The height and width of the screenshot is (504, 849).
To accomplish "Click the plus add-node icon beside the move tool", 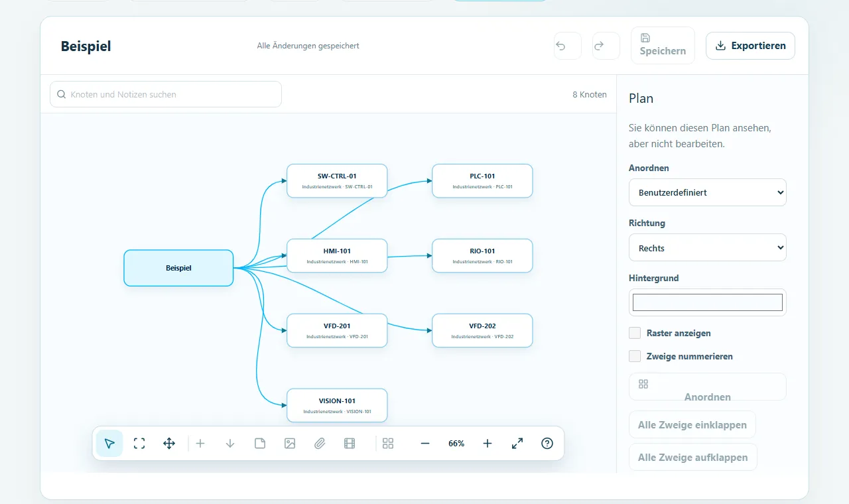I will tap(200, 444).
